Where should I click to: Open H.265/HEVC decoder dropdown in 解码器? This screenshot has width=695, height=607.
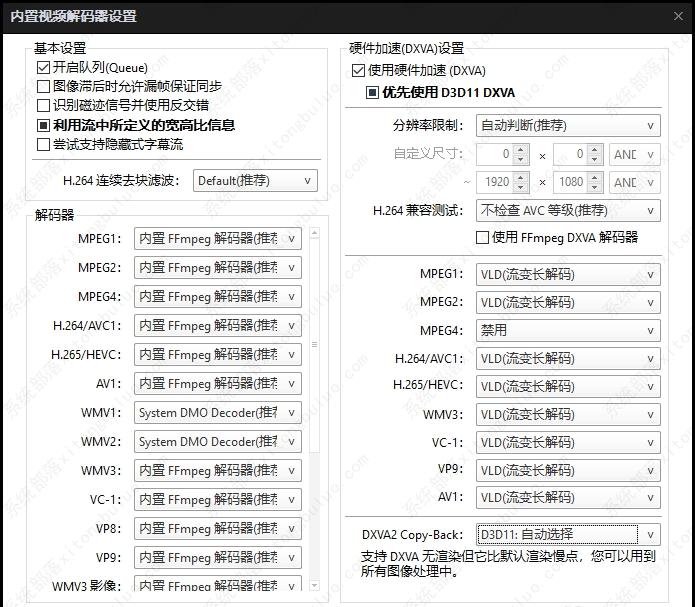point(219,355)
